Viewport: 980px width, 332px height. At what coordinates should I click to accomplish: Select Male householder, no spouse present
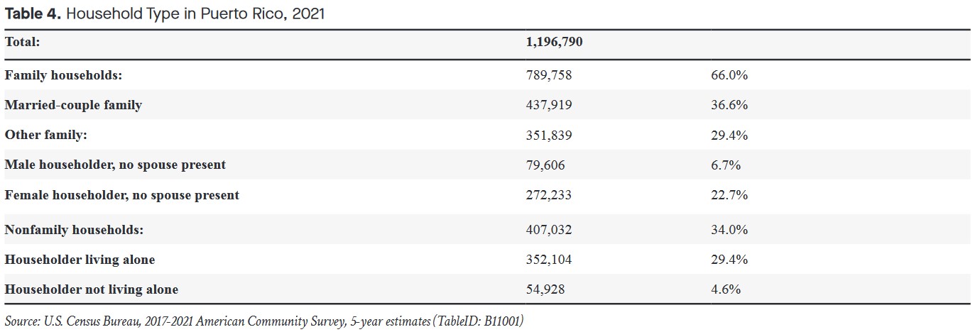click(x=115, y=165)
